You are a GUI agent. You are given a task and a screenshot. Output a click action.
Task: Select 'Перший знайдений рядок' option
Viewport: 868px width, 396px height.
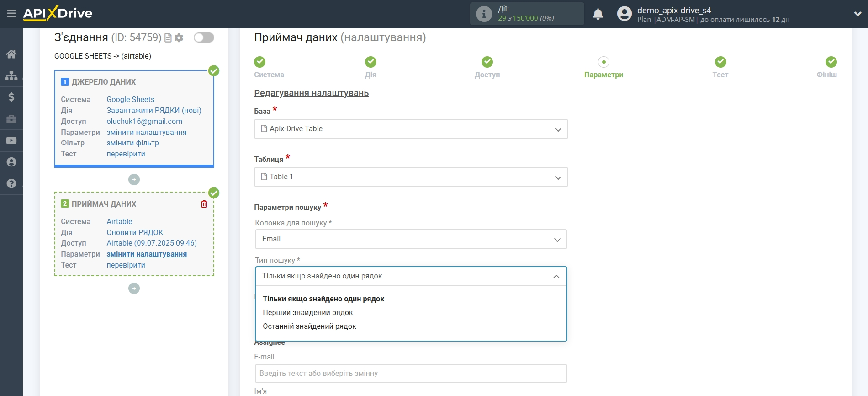(x=308, y=313)
